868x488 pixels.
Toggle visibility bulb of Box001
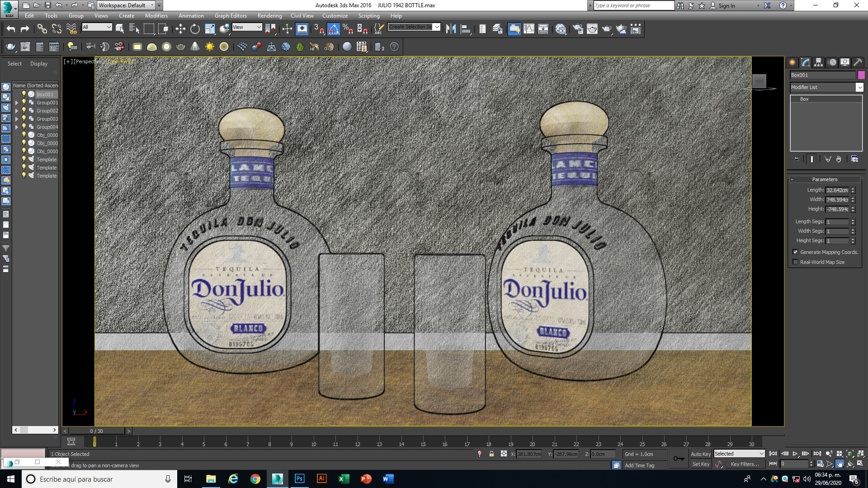pos(24,94)
